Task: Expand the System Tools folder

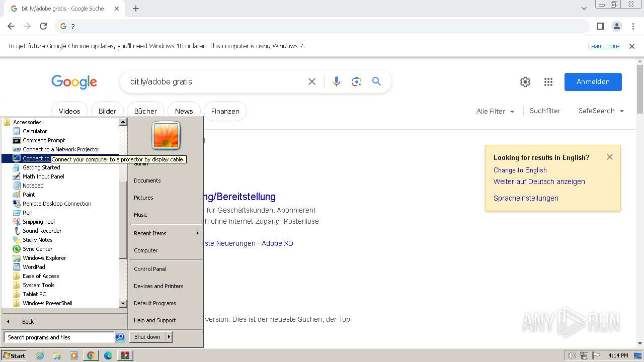Action: coord(38,285)
